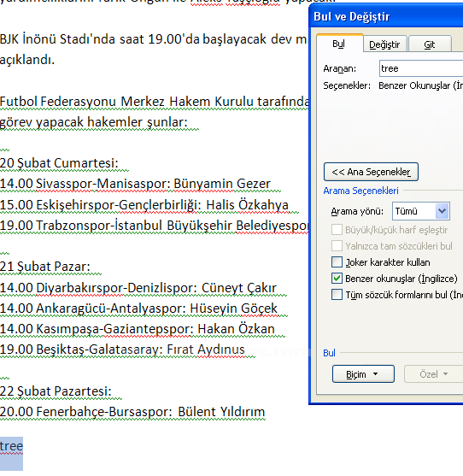Image resolution: width=463 pixels, height=476 pixels.
Task: Click the Bul ve Değiştir title bar
Action: (x=386, y=16)
